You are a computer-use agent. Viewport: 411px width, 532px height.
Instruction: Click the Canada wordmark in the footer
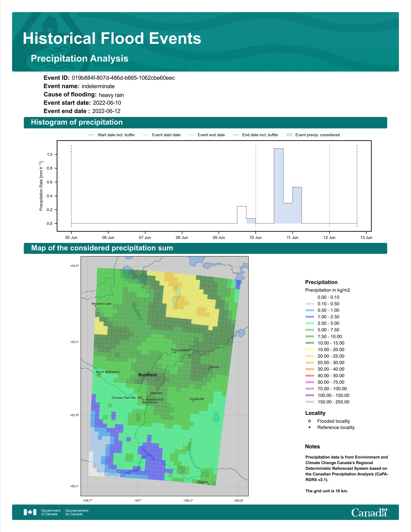click(369, 512)
